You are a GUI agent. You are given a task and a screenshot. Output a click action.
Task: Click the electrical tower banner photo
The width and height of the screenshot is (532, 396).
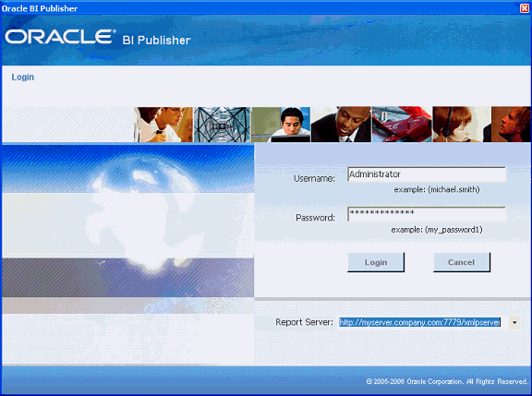(222, 125)
